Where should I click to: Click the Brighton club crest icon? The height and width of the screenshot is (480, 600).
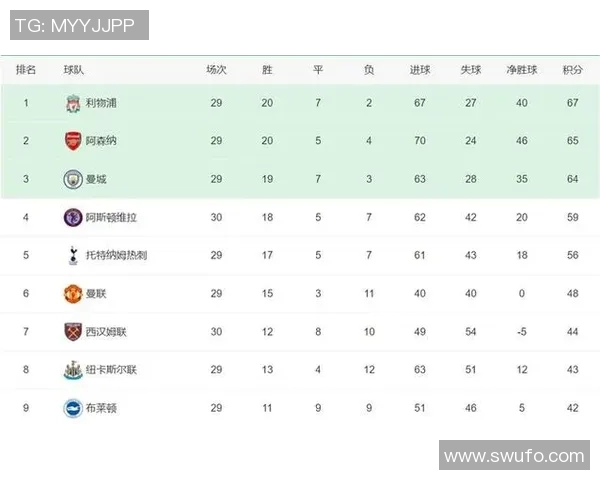point(73,407)
